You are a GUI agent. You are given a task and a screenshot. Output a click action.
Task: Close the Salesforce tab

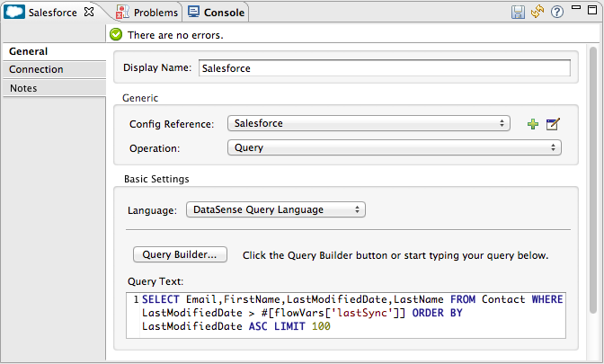(89, 12)
